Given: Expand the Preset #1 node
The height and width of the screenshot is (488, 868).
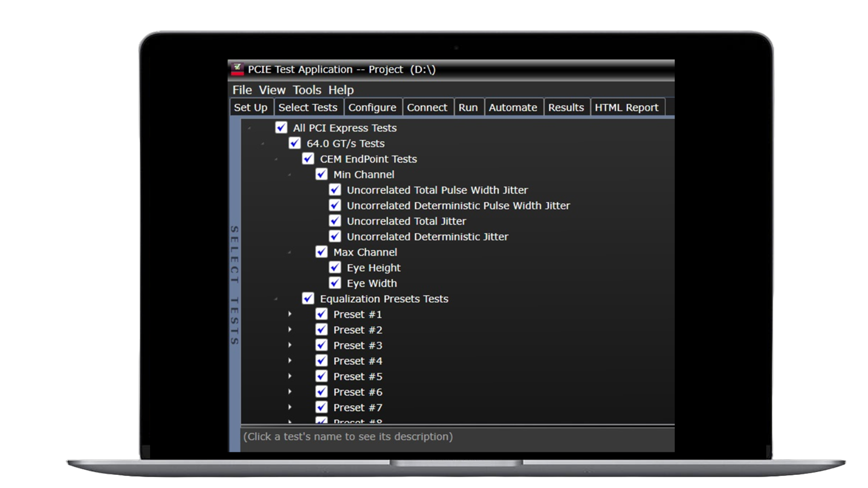Looking at the screenshot, I should click(290, 314).
